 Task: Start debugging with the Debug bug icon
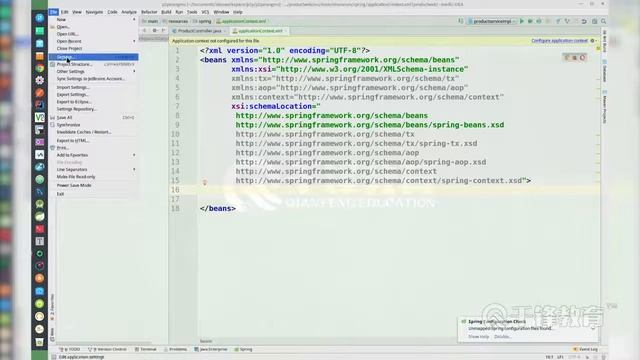pos(530,21)
